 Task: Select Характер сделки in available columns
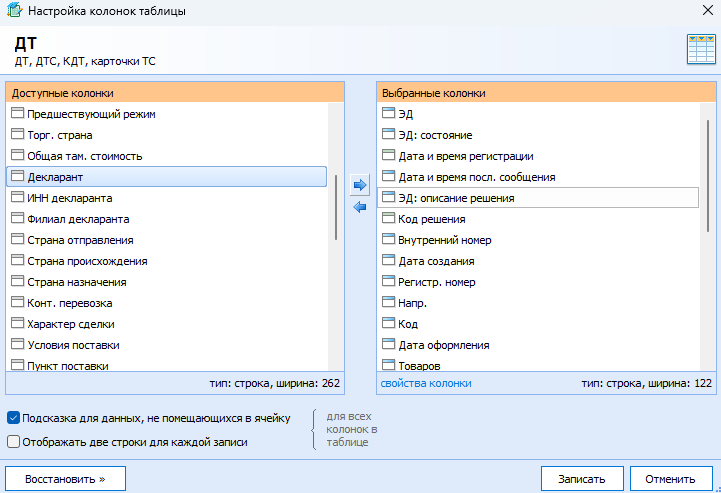coord(166,324)
